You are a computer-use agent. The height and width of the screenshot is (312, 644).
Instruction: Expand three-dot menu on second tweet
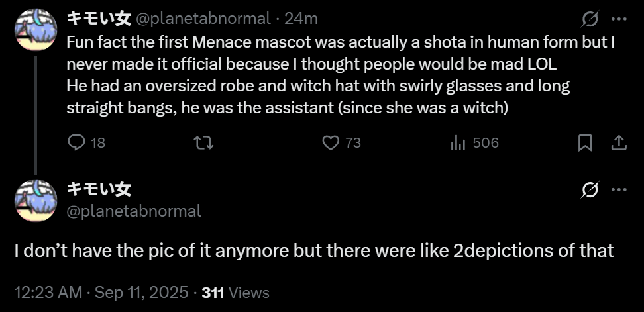coord(619,189)
